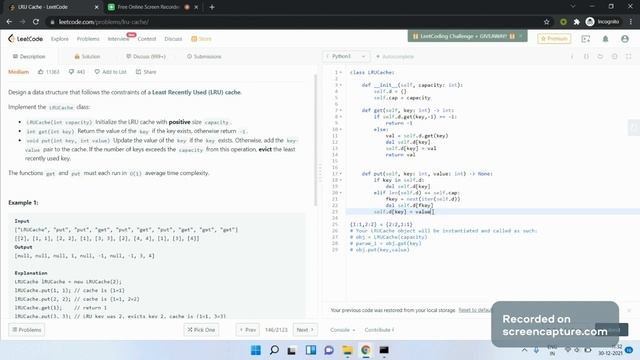640x360 pixels.
Task: Collapse class LRUCache at line 1
Action: pyautogui.click(x=341, y=73)
